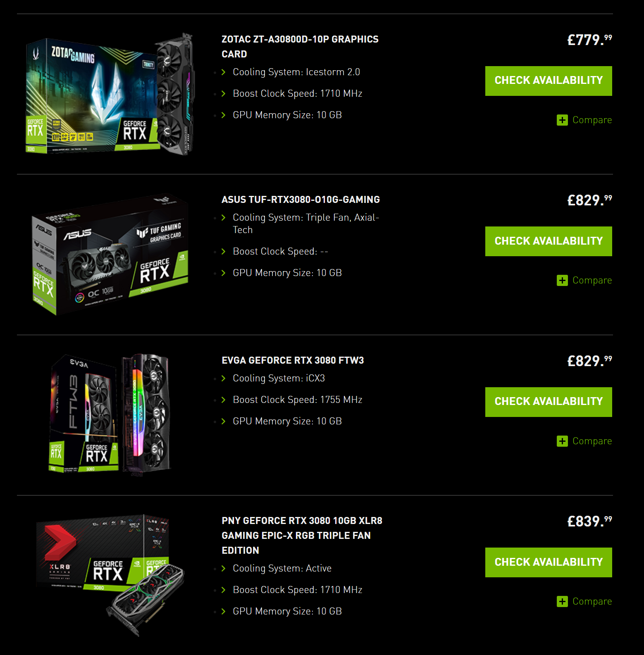This screenshot has height=655, width=644.
Task: Click chevron beside Cooling System: Icestorm 2.0
Action: [x=224, y=72]
